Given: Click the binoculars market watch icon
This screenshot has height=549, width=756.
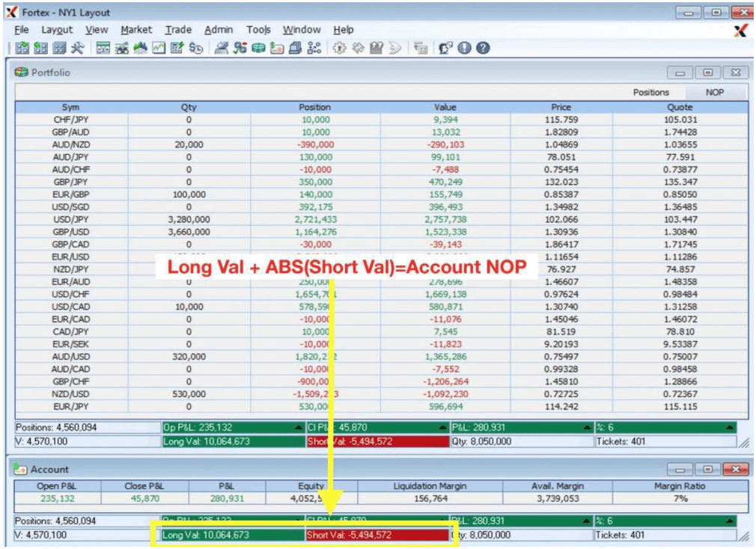Looking at the screenshot, I should (121, 48).
